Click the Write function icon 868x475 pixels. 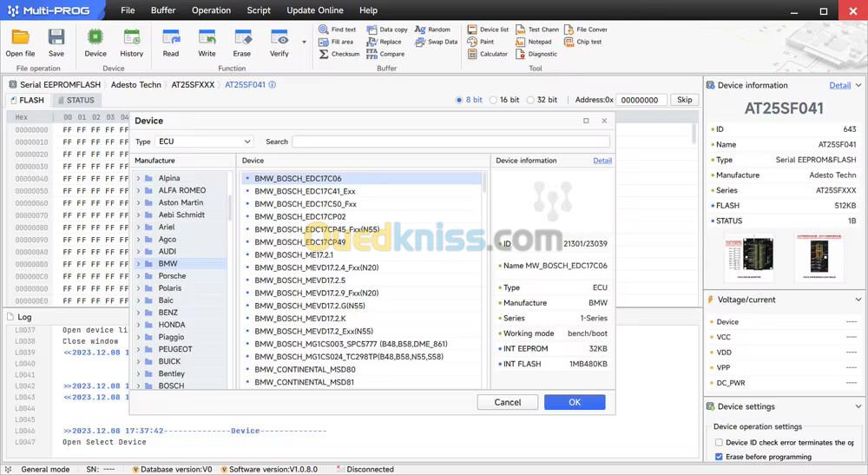point(207,38)
